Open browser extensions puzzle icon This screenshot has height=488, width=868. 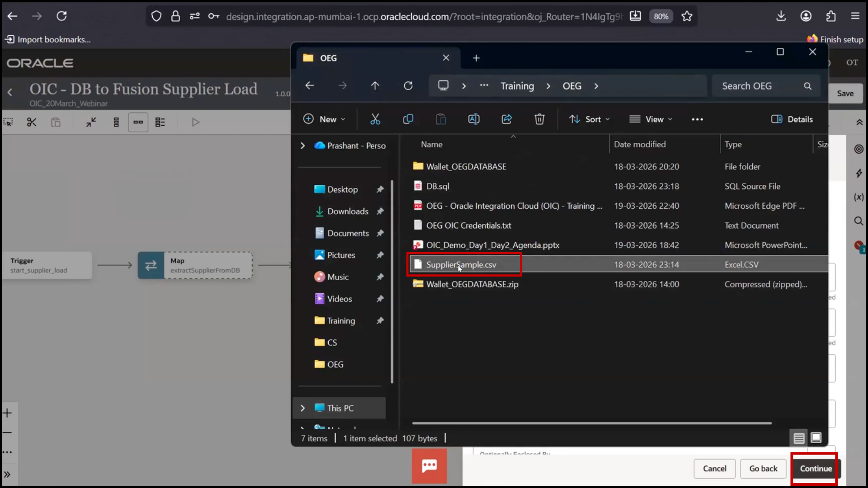830,16
